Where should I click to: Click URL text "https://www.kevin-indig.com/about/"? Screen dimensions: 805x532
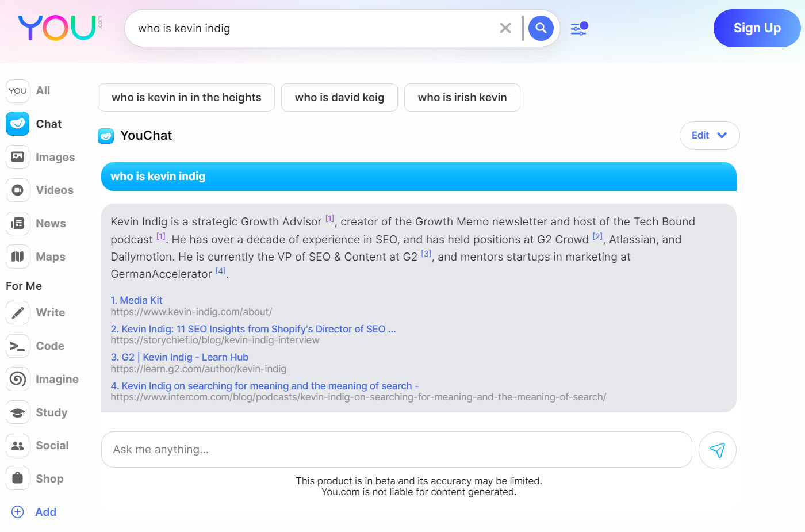191,312
